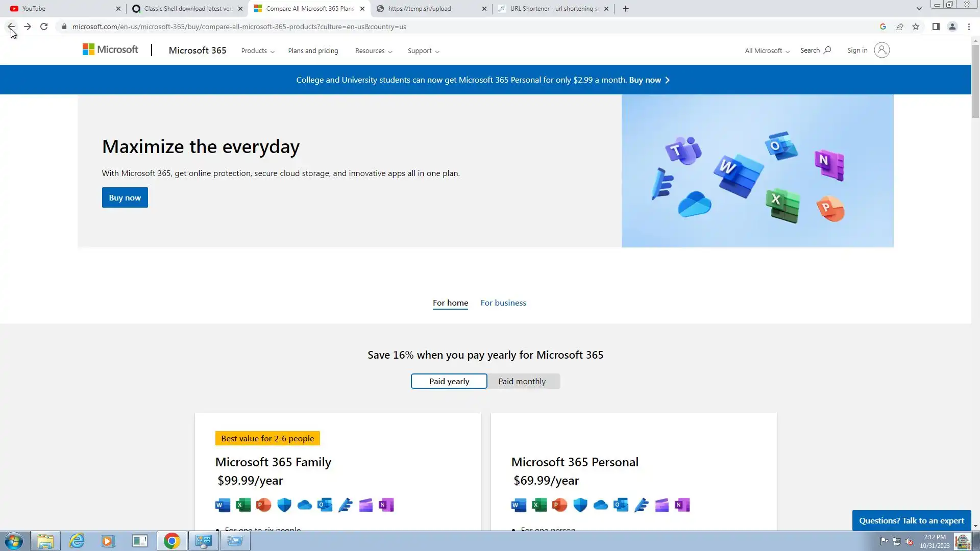The height and width of the screenshot is (551, 980).
Task: Switch to the For business tab
Action: tap(503, 303)
